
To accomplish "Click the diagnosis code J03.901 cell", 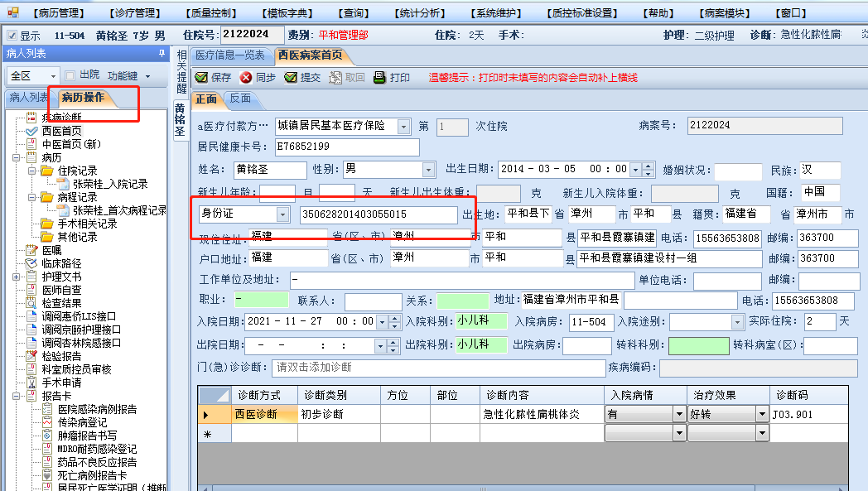I will click(808, 414).
